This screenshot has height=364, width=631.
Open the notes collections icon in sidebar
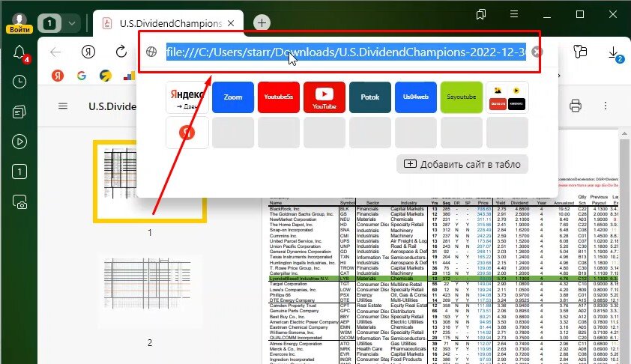coord(19,112)
